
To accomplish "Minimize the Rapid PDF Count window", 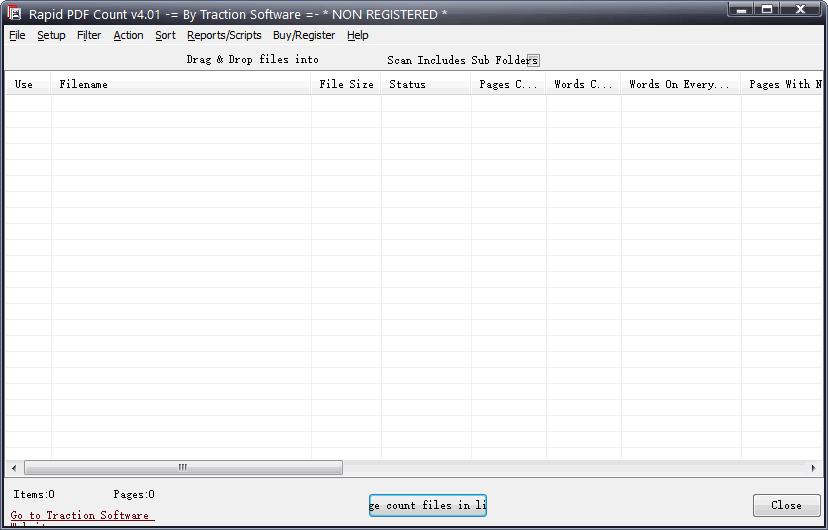I will pos(741,9).
